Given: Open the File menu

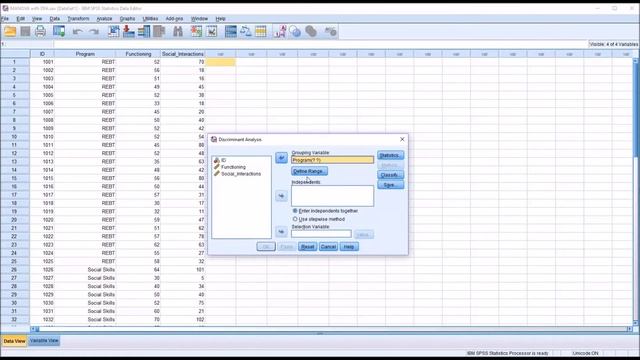Looking at the screenshot, I should click(5, 19).
